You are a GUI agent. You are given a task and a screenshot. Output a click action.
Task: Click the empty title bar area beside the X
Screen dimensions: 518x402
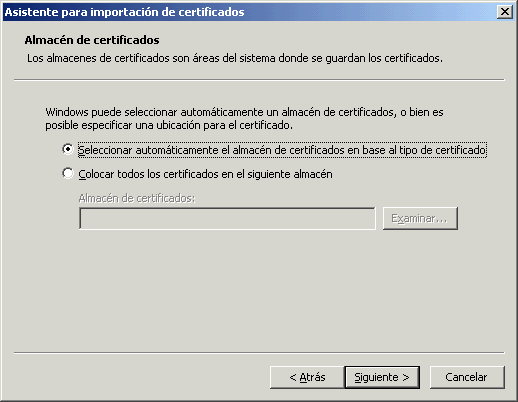click(x=370, y=12)
